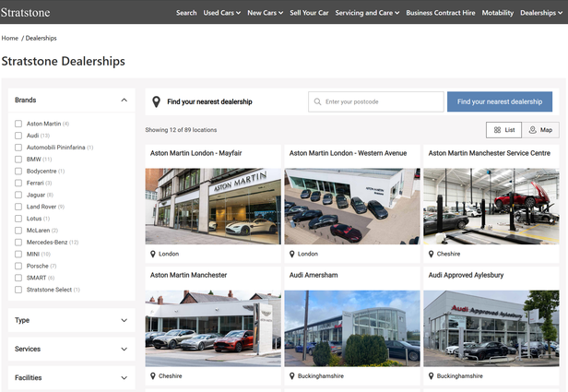
Task: Collapse the Brands filter panel
Action: pos(71,100)
